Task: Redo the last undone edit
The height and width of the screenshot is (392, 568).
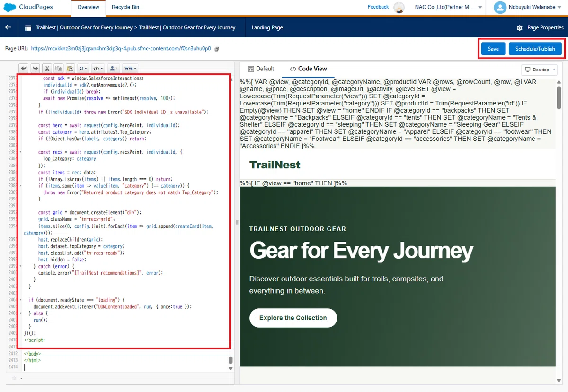Action: tap(35, 68)
